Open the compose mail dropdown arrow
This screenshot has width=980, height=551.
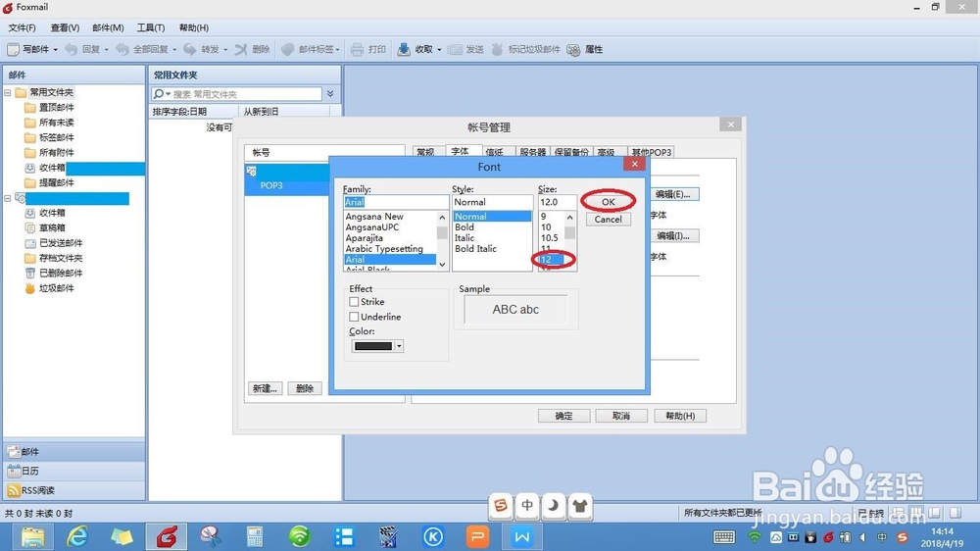tap(56, 49)
